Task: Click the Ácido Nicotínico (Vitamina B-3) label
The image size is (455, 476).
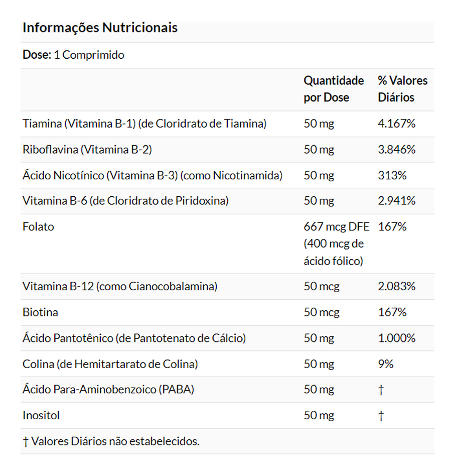Action: [x=152, y=176]
